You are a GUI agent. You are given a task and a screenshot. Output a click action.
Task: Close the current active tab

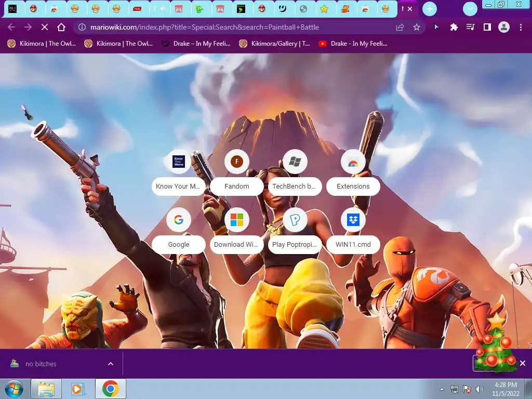(410, 9)
